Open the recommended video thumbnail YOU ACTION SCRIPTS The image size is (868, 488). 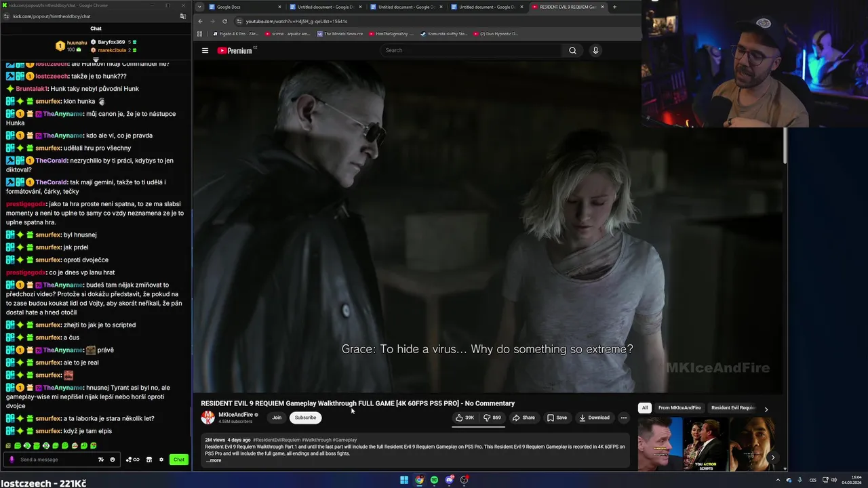click(705, 443)
